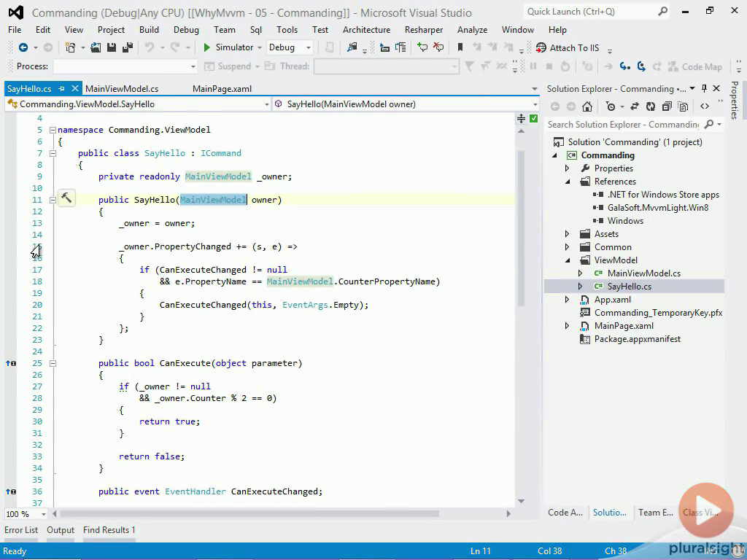Open the Simulator target dropdown arrow
Screen dimensions: 747x560
[260, 47]
